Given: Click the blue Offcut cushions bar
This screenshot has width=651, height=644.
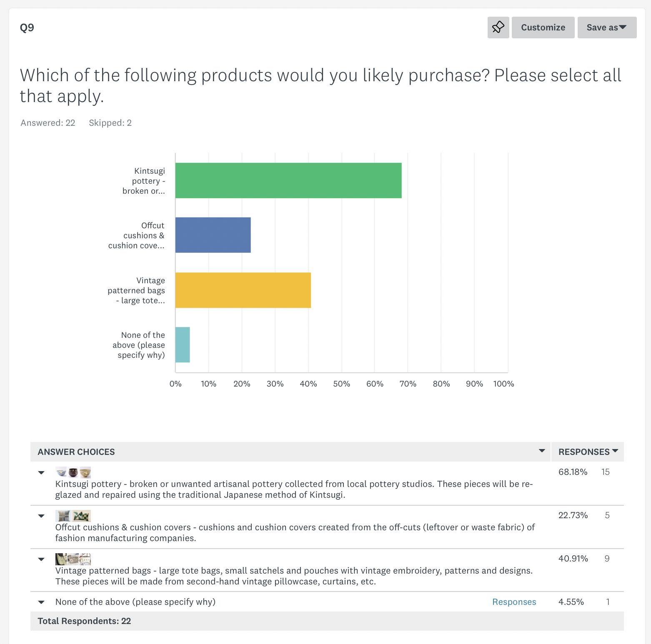Looking at the screenshot, I should 213,235.
